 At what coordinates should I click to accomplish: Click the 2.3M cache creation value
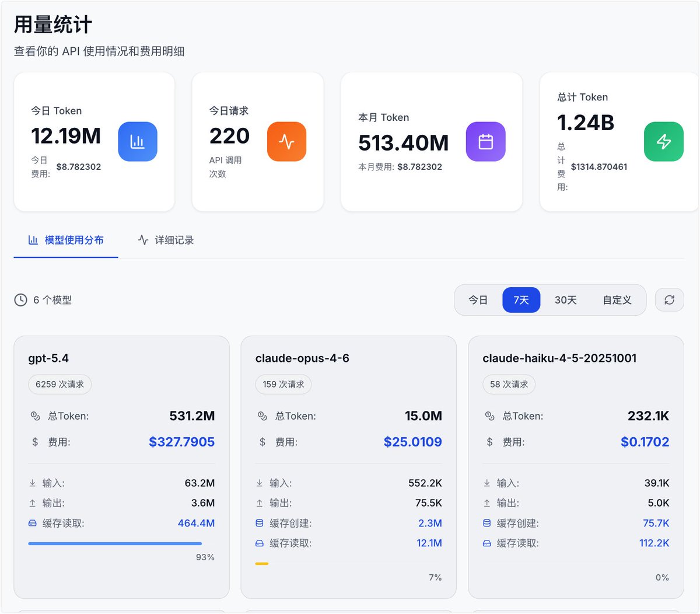click(430, 524)
